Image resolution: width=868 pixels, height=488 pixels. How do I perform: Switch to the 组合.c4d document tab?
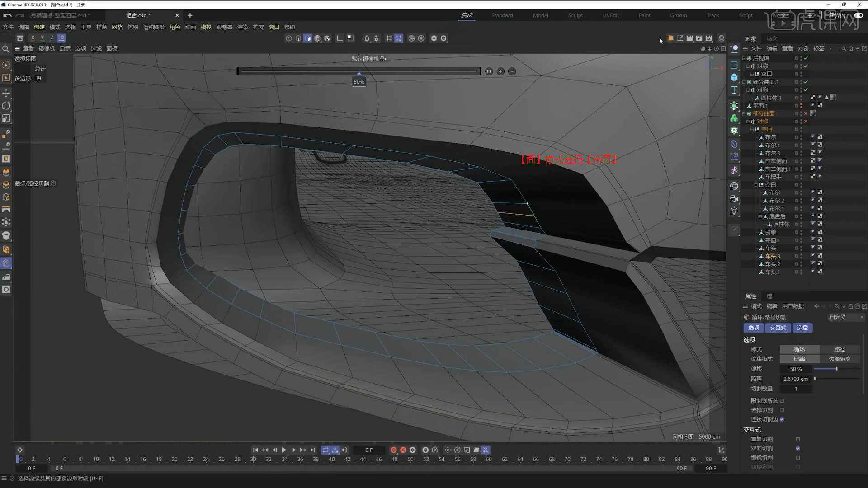[x=138, y=15]
